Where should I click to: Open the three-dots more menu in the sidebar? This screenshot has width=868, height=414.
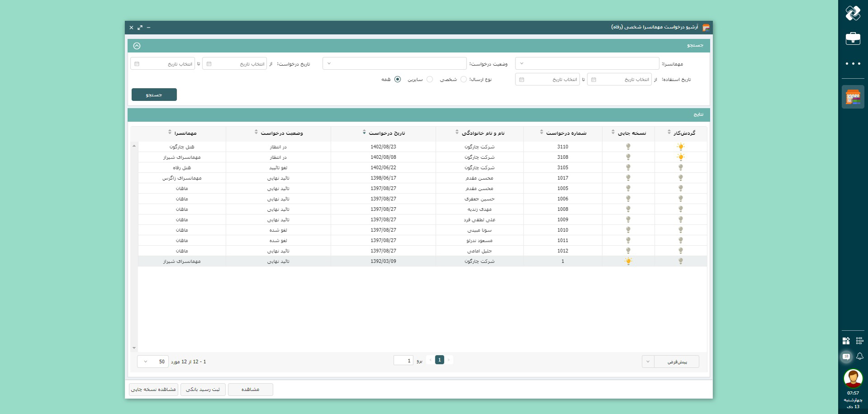[x=853, y=64]
